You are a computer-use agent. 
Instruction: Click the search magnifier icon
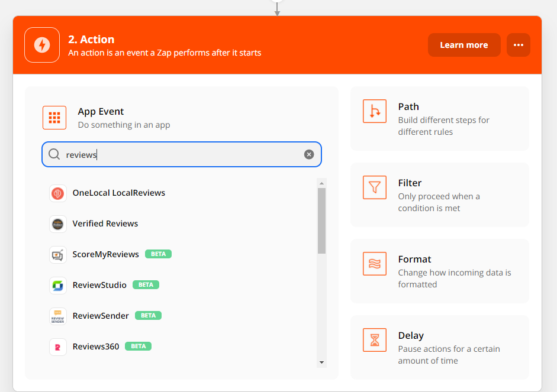(x=54, y=154)
